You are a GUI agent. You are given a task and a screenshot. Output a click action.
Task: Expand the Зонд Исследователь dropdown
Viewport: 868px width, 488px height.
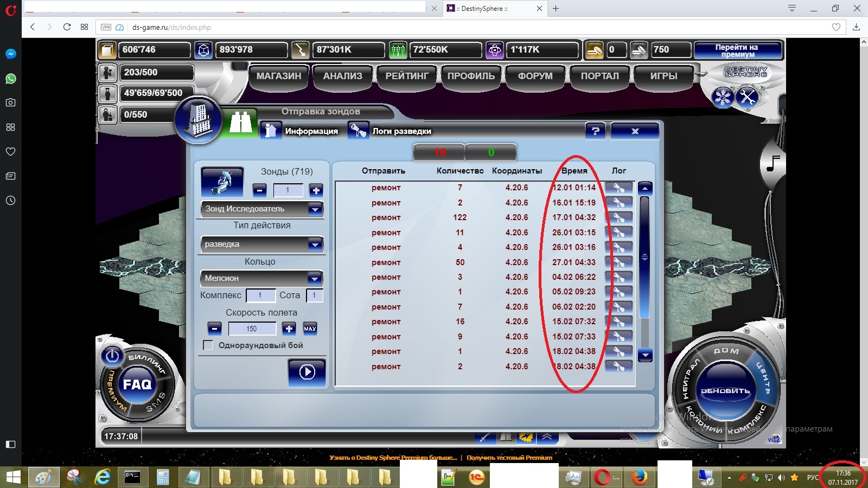point(315,209)
